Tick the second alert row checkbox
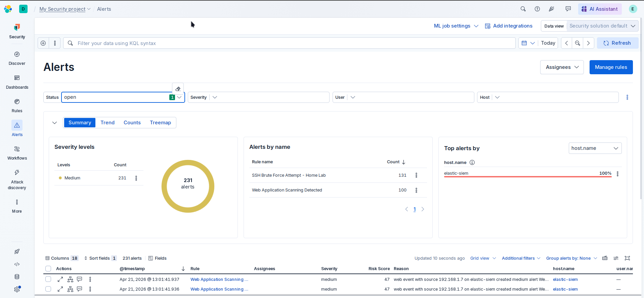Image resolution: width=644 pixels, height=298 pixels. [48, 289]
